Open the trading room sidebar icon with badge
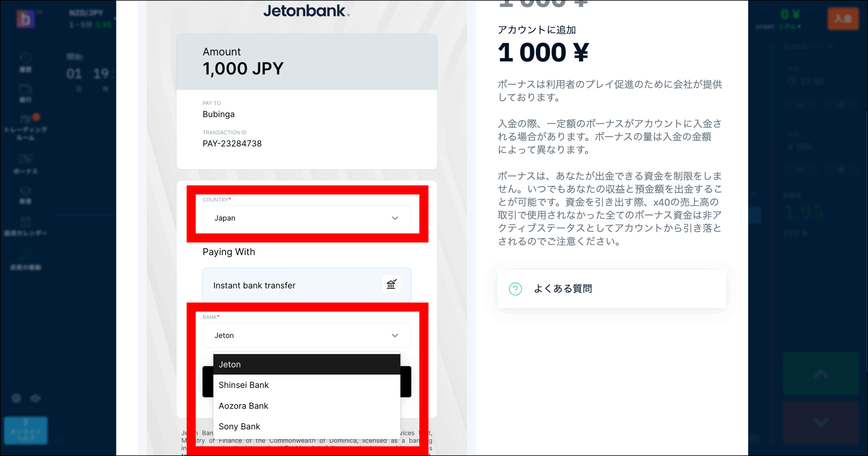The height and width of the screenshot is (456, 868). (26, 127)
